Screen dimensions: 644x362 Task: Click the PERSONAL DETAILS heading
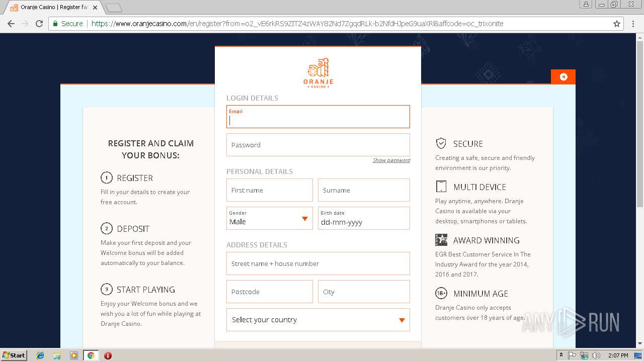260,171
